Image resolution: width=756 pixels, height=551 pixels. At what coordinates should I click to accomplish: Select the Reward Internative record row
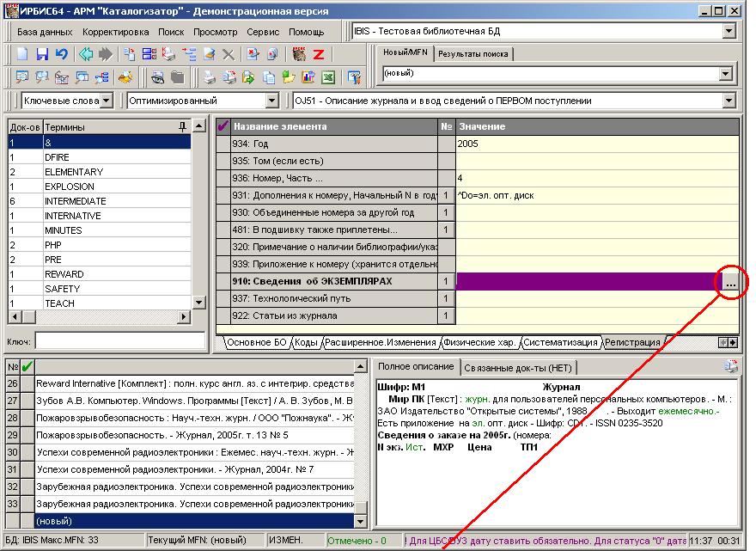point(195,384)
